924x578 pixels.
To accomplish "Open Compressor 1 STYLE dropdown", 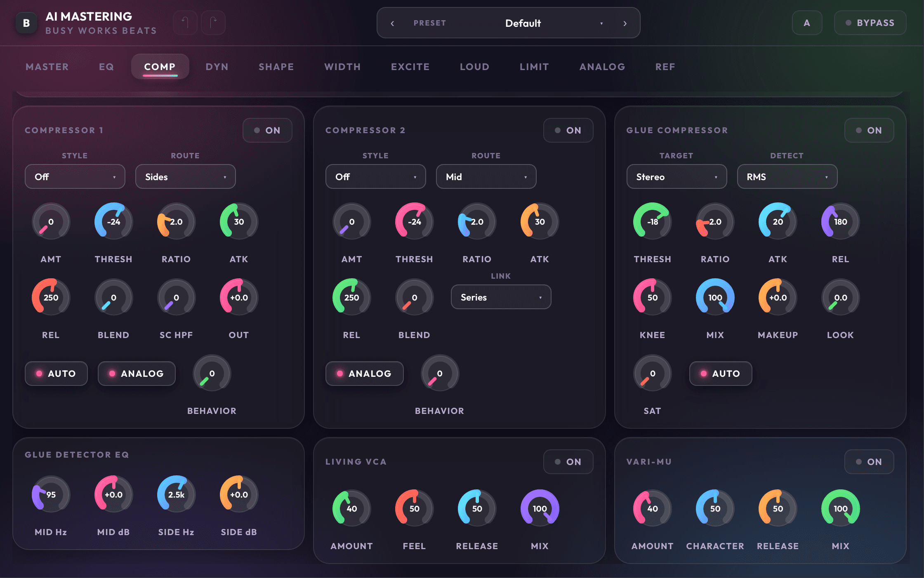I will (75, 176).
